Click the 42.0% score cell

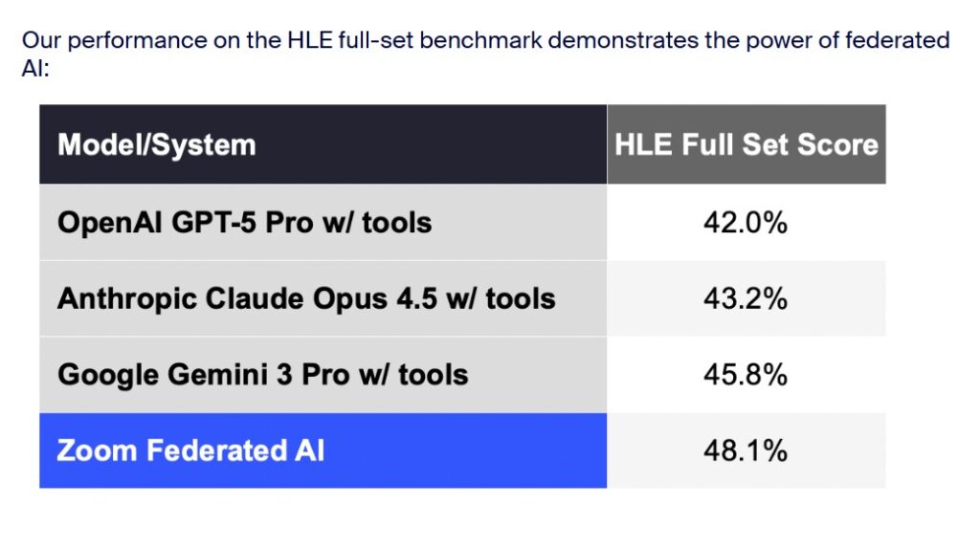pyautogui.click(x=746, y=222)
